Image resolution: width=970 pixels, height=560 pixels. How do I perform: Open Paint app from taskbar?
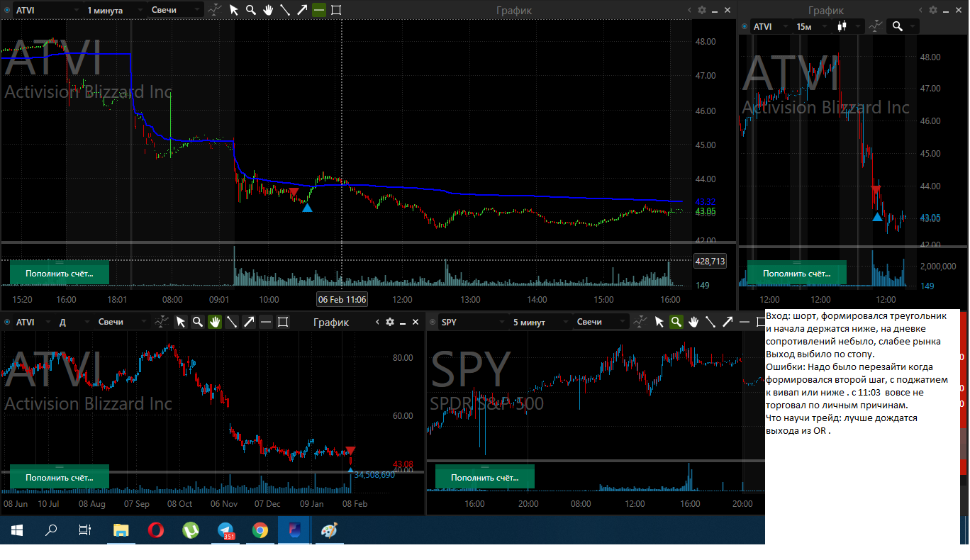pos(330,530)
